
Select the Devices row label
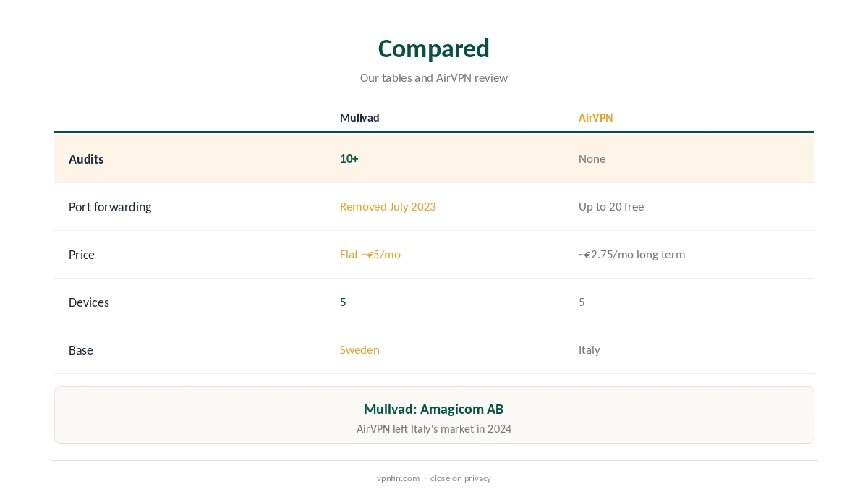pyautogui.click(x=89, y=302)
